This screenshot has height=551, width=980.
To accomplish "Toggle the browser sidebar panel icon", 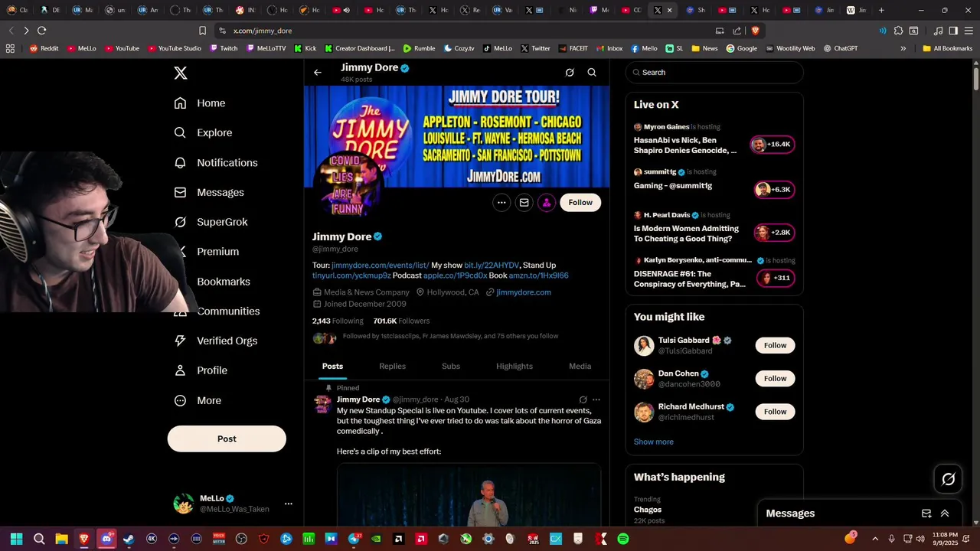I will pyautogui.click(x=953, y=31).
